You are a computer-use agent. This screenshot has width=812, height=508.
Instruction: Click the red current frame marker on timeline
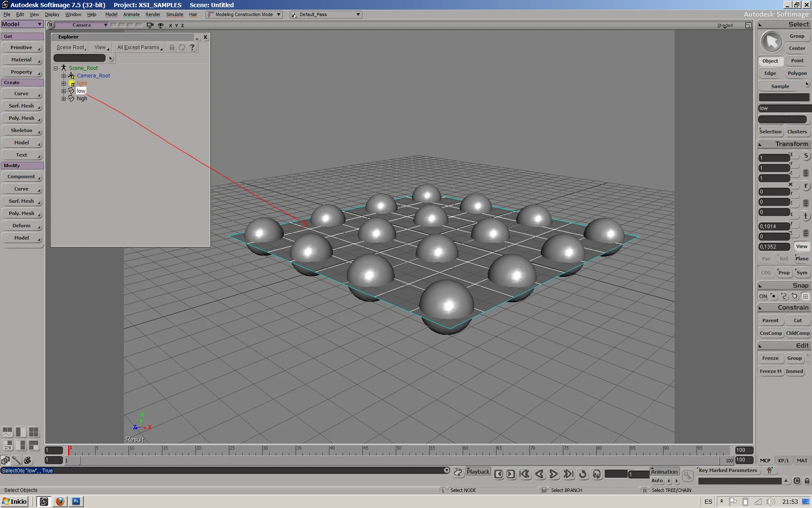pos(69,450)
